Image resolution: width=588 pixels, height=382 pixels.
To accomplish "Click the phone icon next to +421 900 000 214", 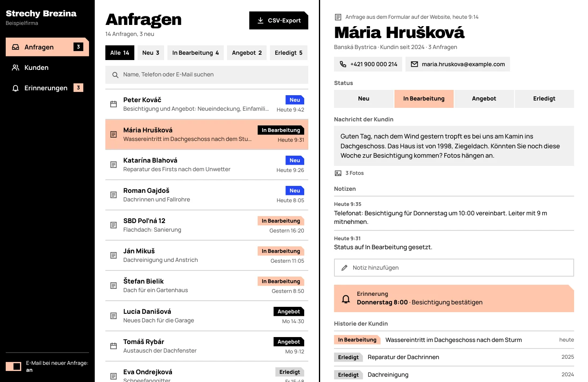I will [x=343, y=64].
